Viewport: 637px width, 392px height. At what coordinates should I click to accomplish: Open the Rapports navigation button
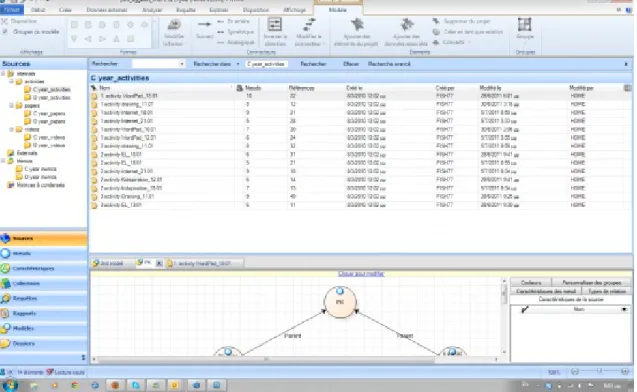pos(43,313)
